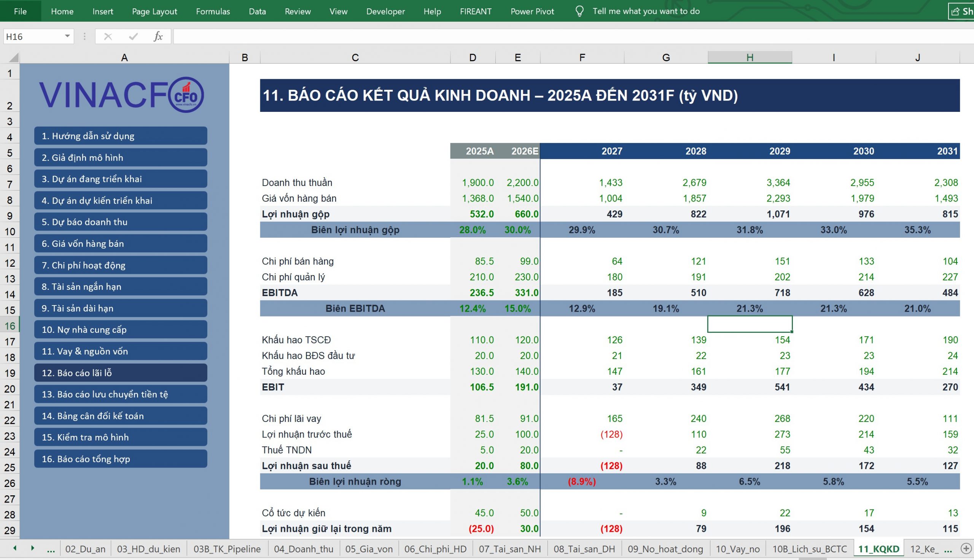This screenshot has width=974, height=560.
Task: Click the '2. Giả định mô hình' button
Action: (121, 157)
